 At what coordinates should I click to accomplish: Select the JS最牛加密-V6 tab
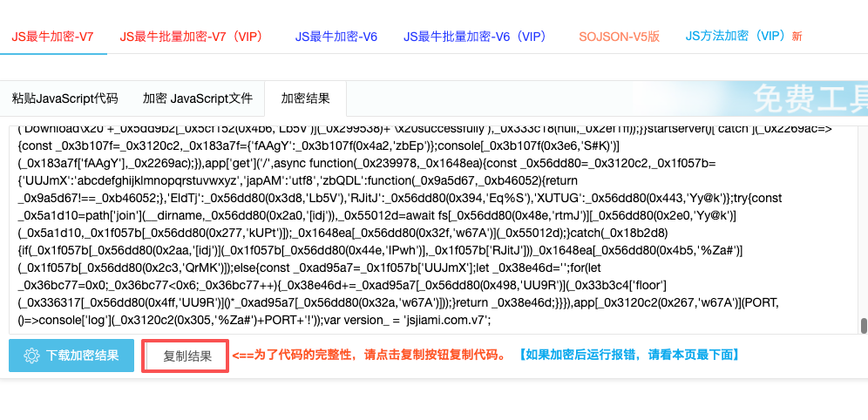click(336, 37)
